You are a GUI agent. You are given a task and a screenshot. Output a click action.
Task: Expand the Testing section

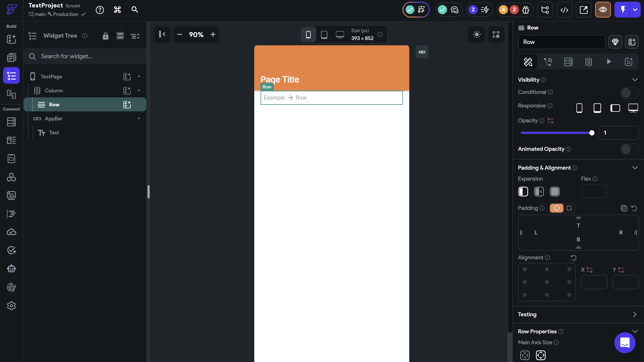tap(635, 314)
